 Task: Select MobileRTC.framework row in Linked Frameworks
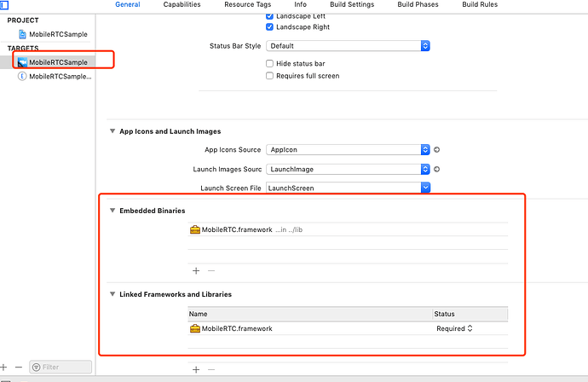pos(348,329)
